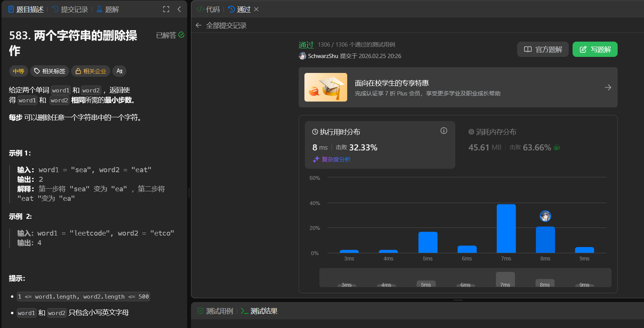
Task: Click the SchwarzShu profile avatar icon
Action: point(303,56)
